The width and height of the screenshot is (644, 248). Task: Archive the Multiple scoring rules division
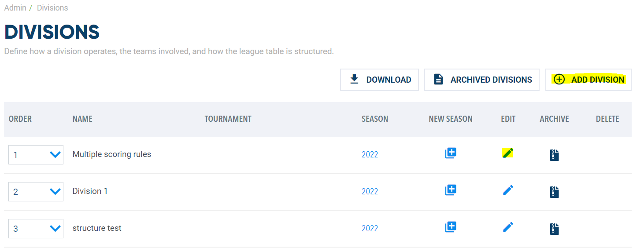click(554, 155)
